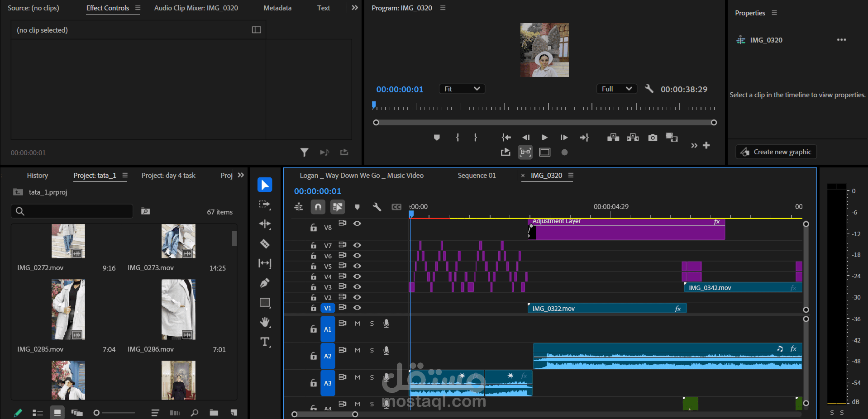Play the program monitor
This screenshot has width=868, height=419.
pyautogui.click(x=544, y=138)
